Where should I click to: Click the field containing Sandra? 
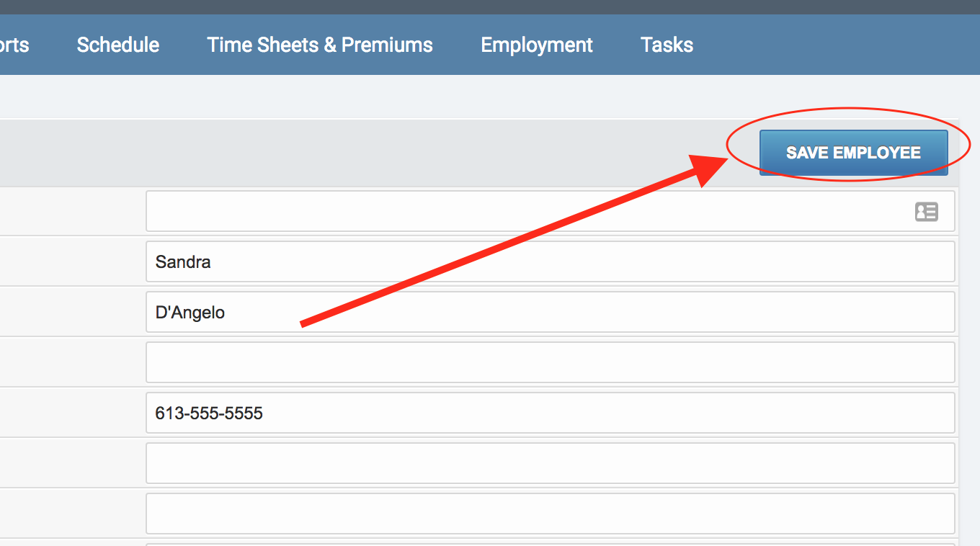point(550,261)
